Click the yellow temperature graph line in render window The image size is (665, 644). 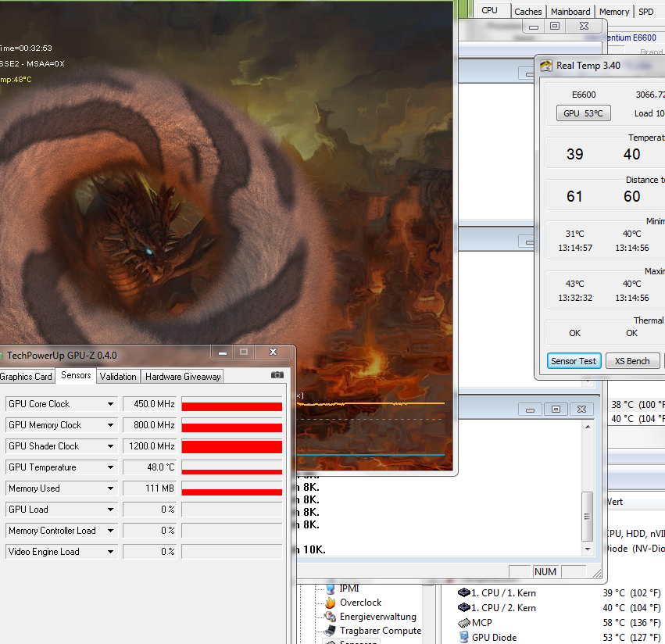(x=371, y=404)
